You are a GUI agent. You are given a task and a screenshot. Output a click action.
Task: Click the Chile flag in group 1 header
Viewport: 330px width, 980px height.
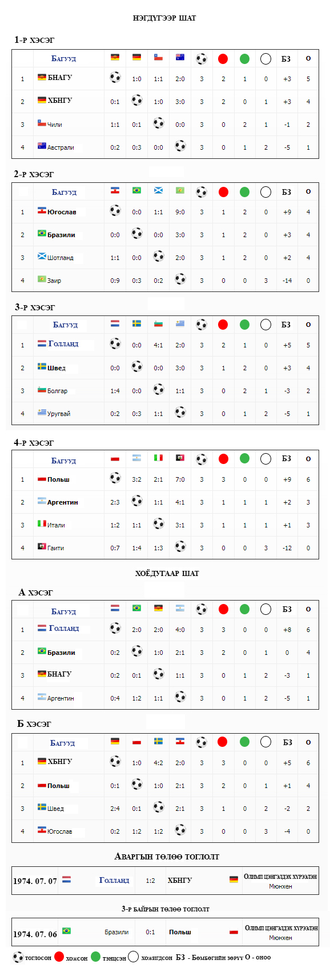158,57
